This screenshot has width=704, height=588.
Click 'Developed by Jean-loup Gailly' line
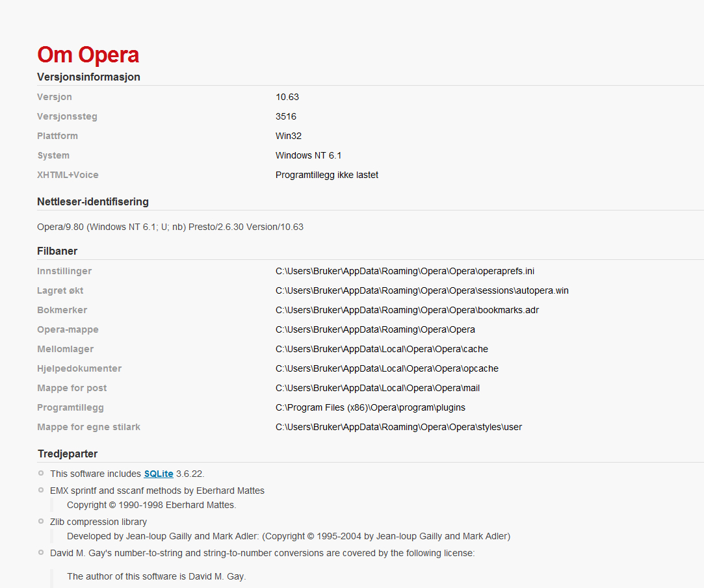tap(289, 537)
